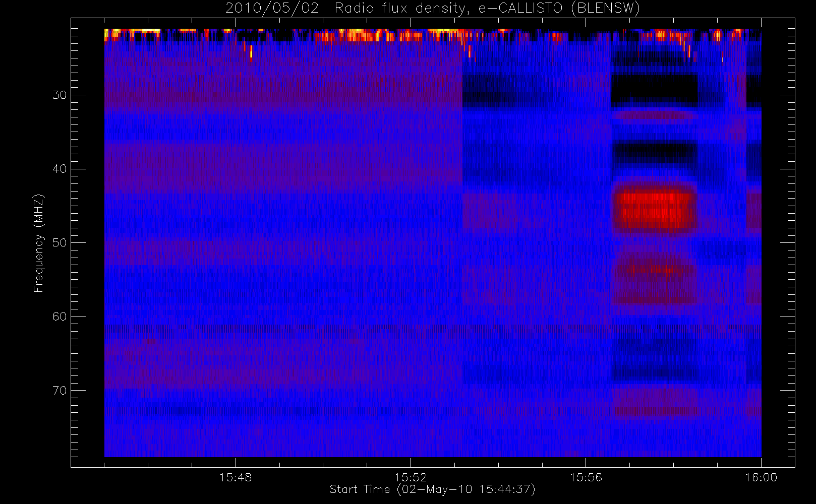Click the 15:52 time tick label
This screenshot has width=816, height=504.
coord(411,477)
